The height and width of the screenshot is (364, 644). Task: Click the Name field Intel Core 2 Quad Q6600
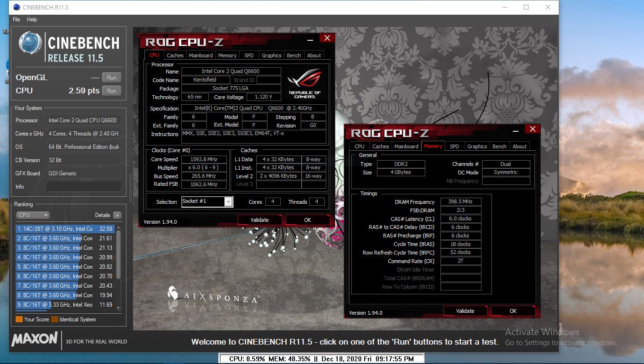pos(231,71)
